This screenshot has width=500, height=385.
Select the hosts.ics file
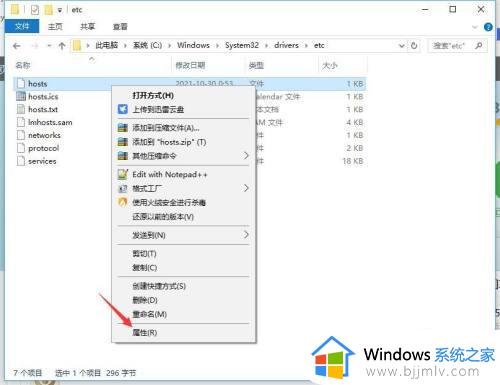coord(43,97)
